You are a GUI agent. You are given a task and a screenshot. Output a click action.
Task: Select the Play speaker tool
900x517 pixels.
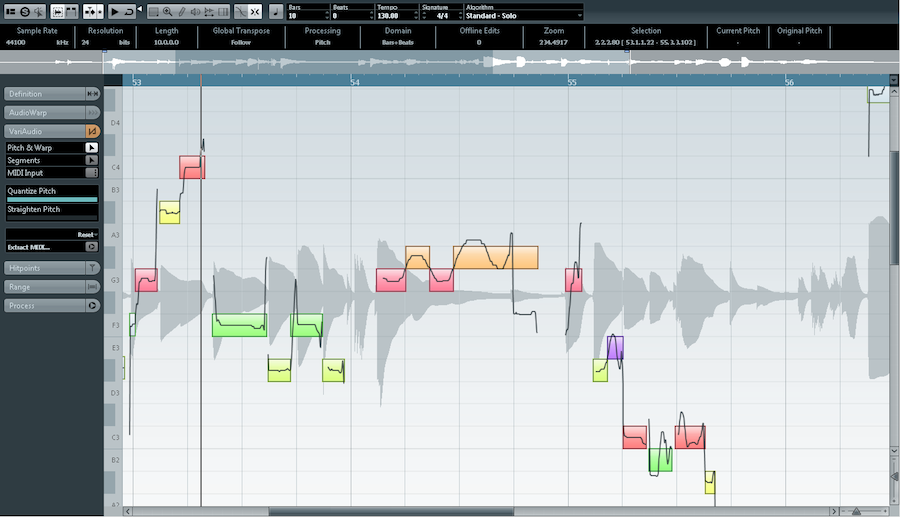[x=195, y=11]
